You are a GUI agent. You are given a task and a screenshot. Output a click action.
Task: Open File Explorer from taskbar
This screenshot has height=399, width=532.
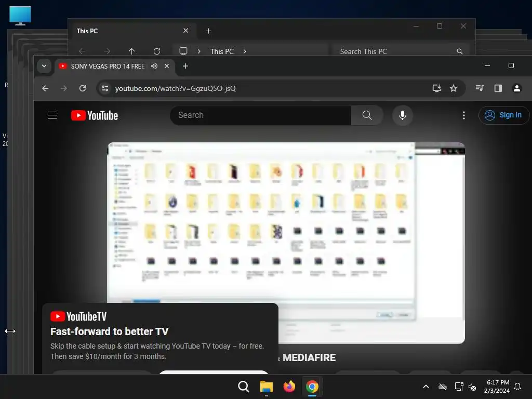click(267, 387)
